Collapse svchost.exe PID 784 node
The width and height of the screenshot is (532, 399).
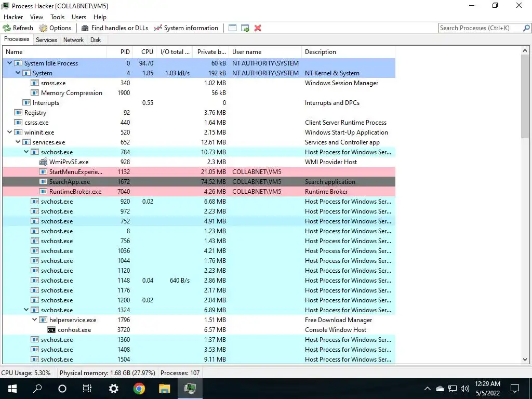point(26,152)
